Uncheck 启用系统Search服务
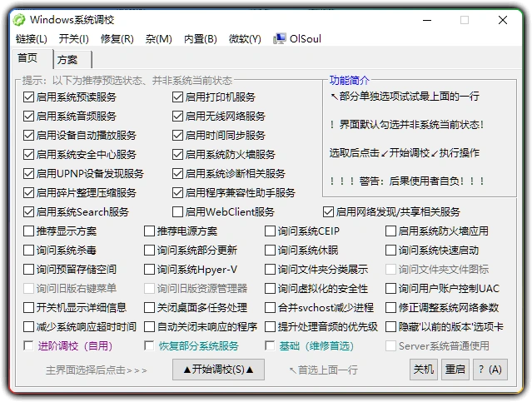Screen dimensions: 532x402 28,212
